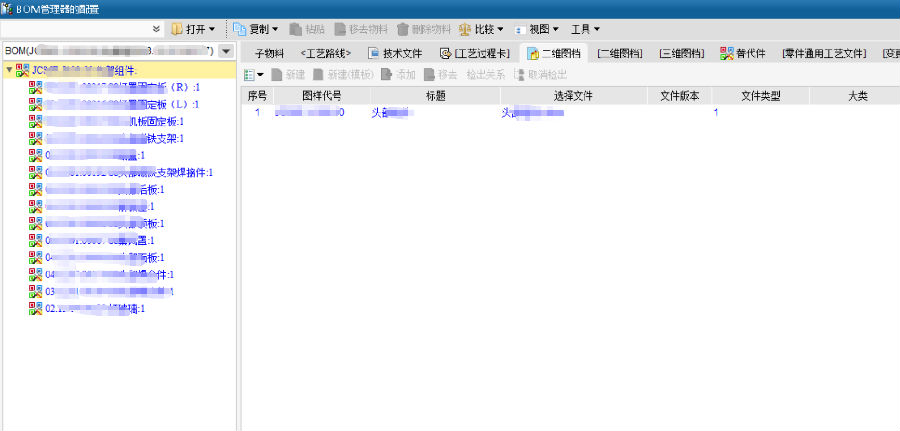Switch to the 子物料 tab

pyautogui.click(x=269, y=53)
